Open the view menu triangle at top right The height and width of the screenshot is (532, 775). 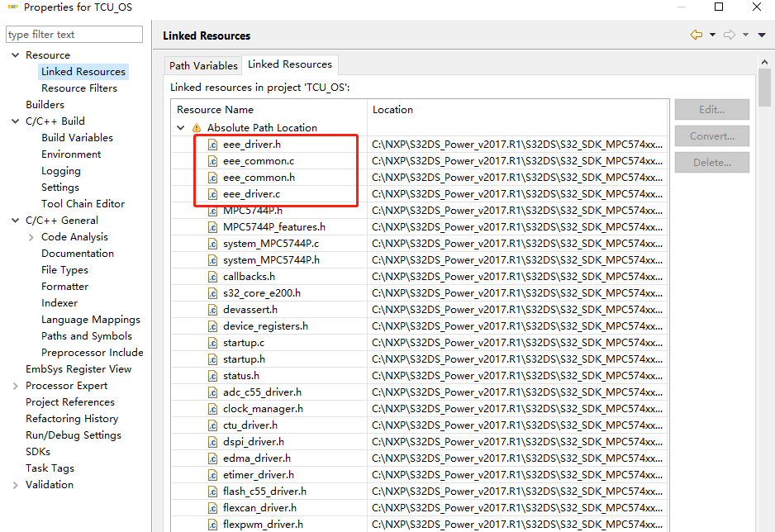(x=762, y=35)
